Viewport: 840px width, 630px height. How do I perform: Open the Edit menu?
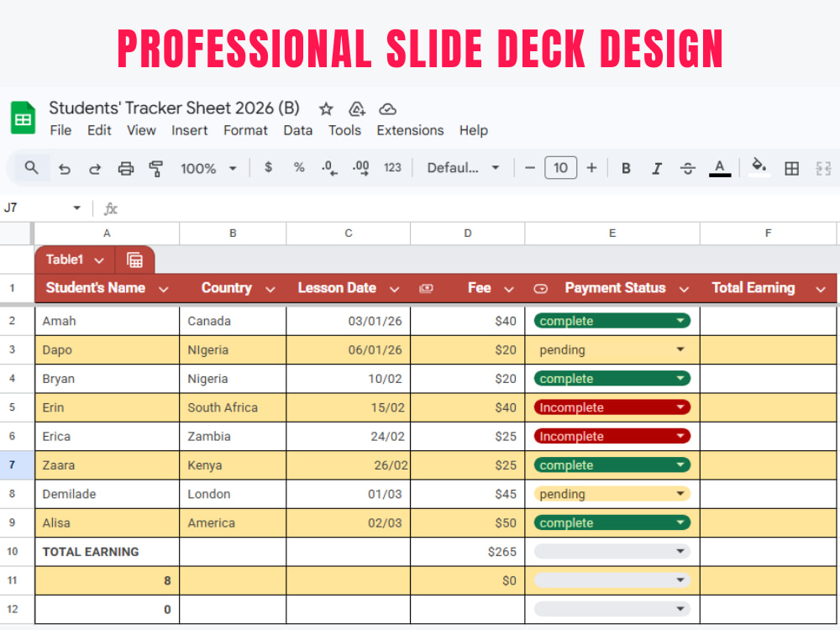pyautogui.click(x=99, y=130)
